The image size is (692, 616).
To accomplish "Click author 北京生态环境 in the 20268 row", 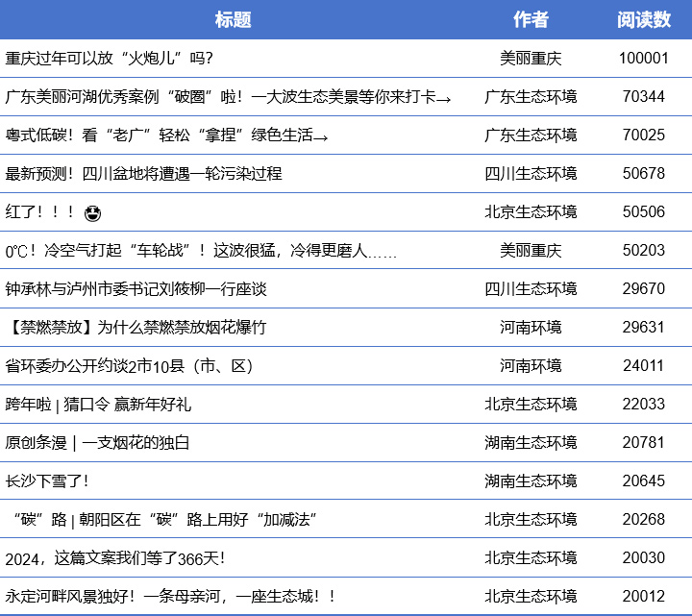I will (x=531, y=519).
